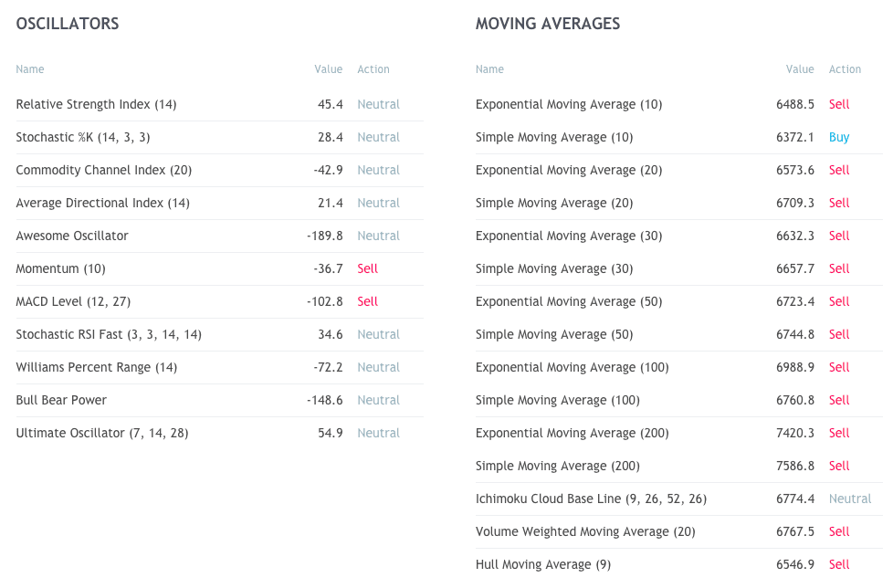Click the Ultimate Oscillator (7, 14, 28) label
Image resolution: width=893 pixels, height=588 pixels.
click(x=102, y=433)
